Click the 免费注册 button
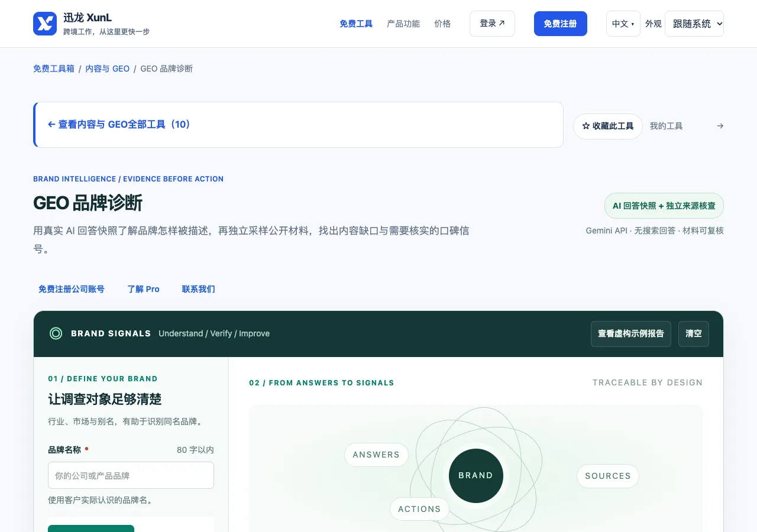The image size is (757, 532). [560, 24]
